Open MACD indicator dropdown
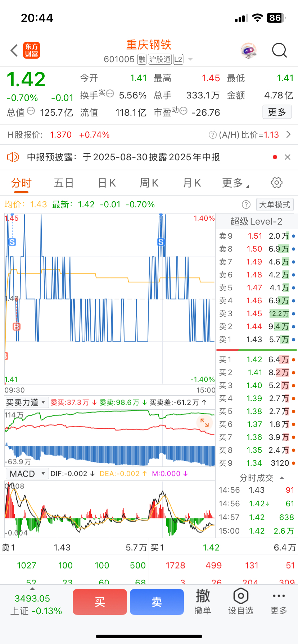The image size is (298, 644). pos(27,474)
